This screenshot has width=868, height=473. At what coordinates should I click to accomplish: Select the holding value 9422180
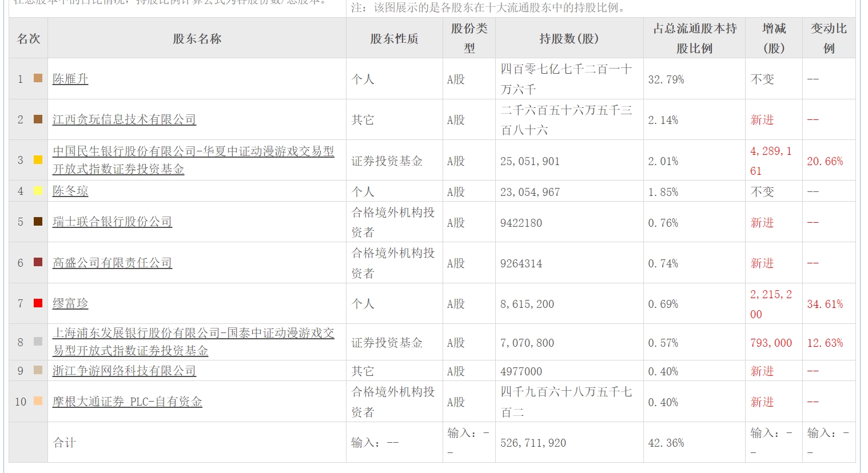point(521,223)
